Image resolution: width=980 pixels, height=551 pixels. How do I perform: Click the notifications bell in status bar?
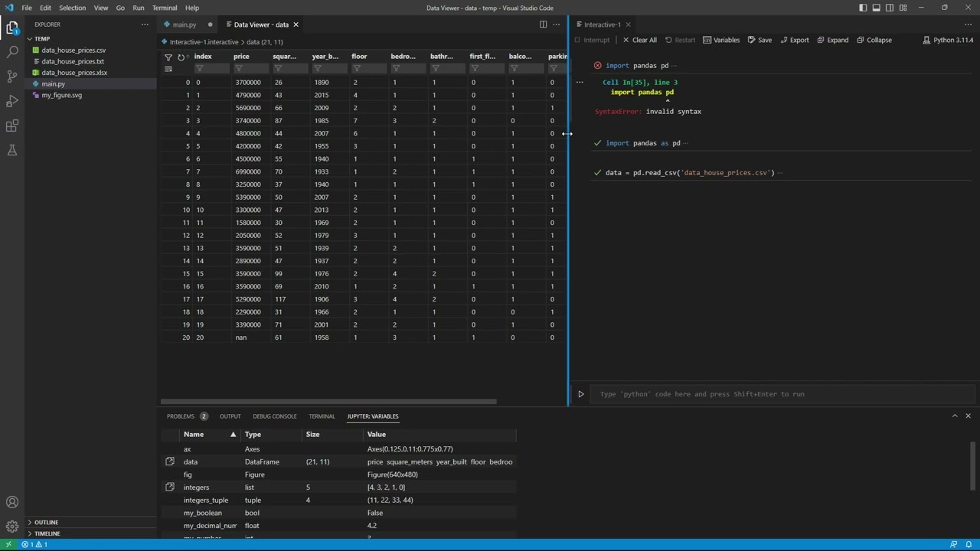coord(969,544)
